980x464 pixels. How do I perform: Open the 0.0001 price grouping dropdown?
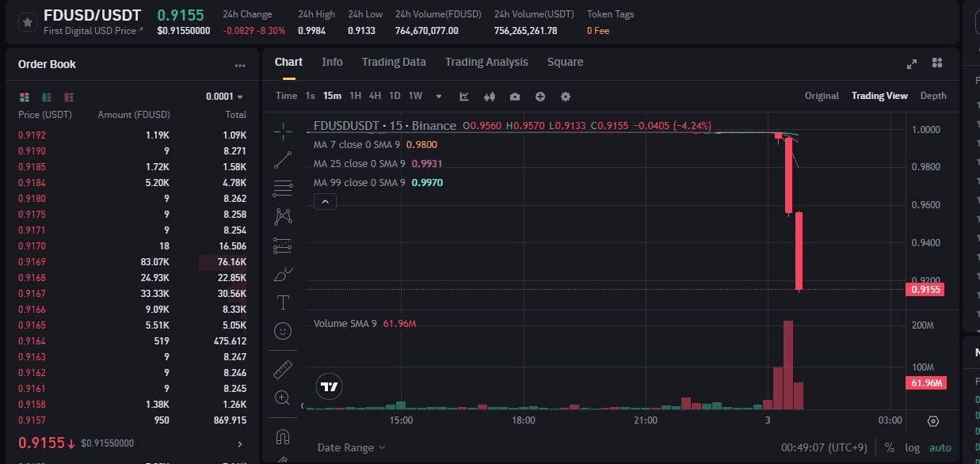click(225, 97)
